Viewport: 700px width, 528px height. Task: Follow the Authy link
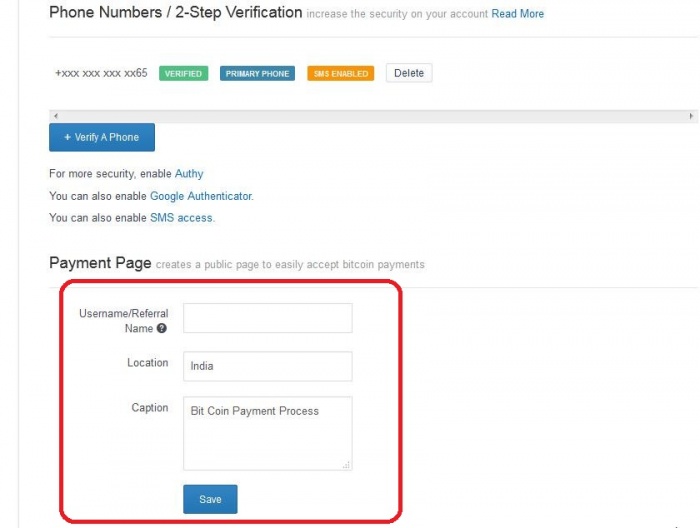click(x=189, y=174)
